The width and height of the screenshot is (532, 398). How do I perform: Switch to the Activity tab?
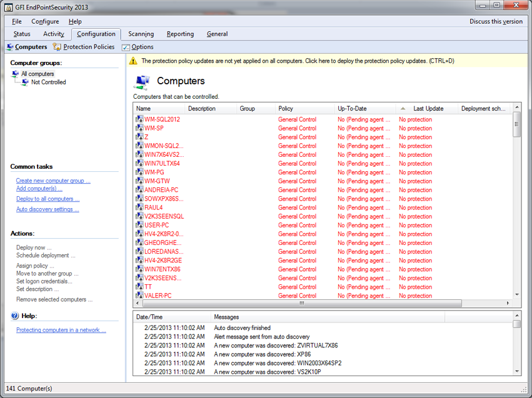[x=54, y=34]
